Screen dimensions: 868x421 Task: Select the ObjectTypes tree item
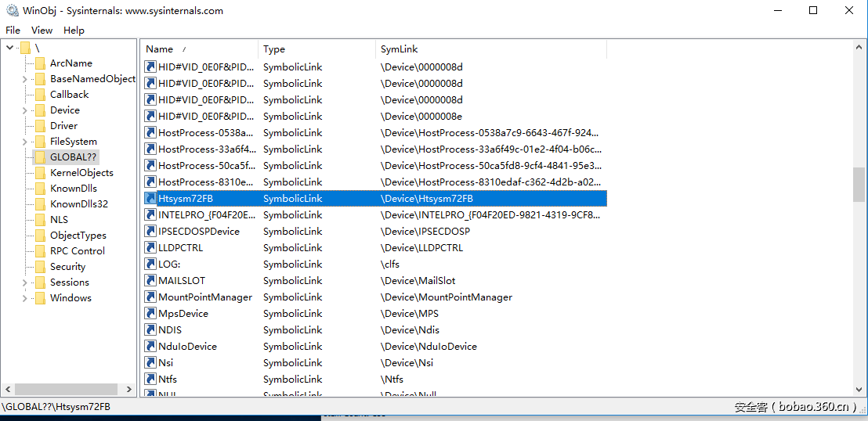78,236
